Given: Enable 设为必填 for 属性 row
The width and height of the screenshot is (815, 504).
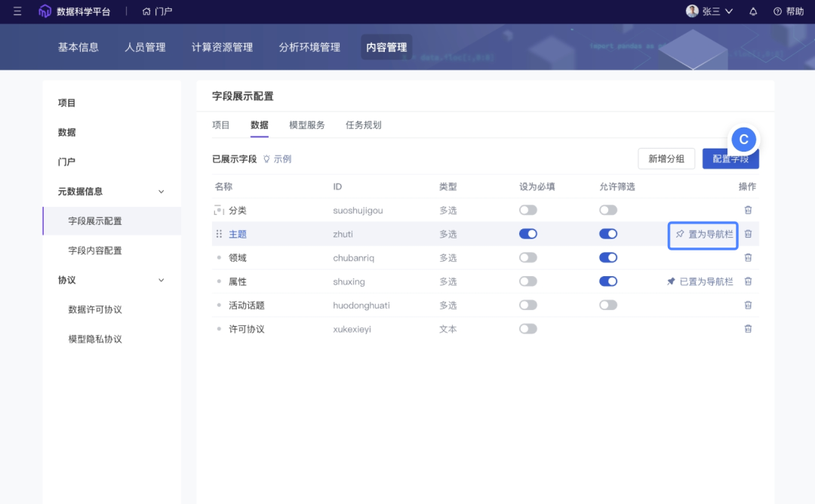Looking at the screenshot, I should click(x=528, y=281).
